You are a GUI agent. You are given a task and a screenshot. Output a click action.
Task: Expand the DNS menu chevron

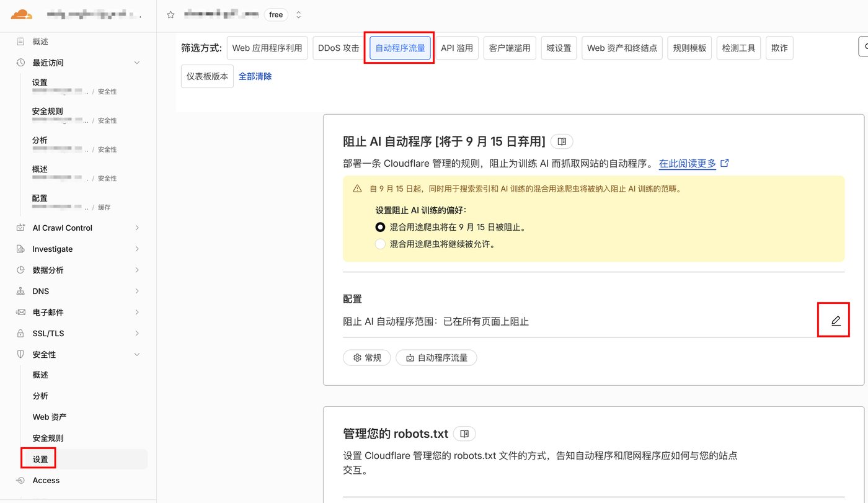(137, 291)
